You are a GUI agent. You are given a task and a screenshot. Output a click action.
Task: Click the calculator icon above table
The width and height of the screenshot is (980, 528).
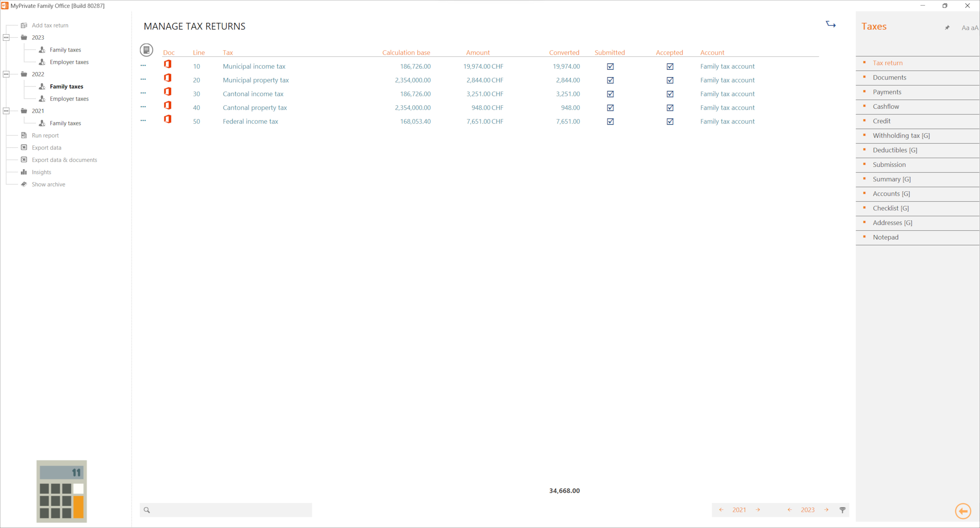[146, 50]
